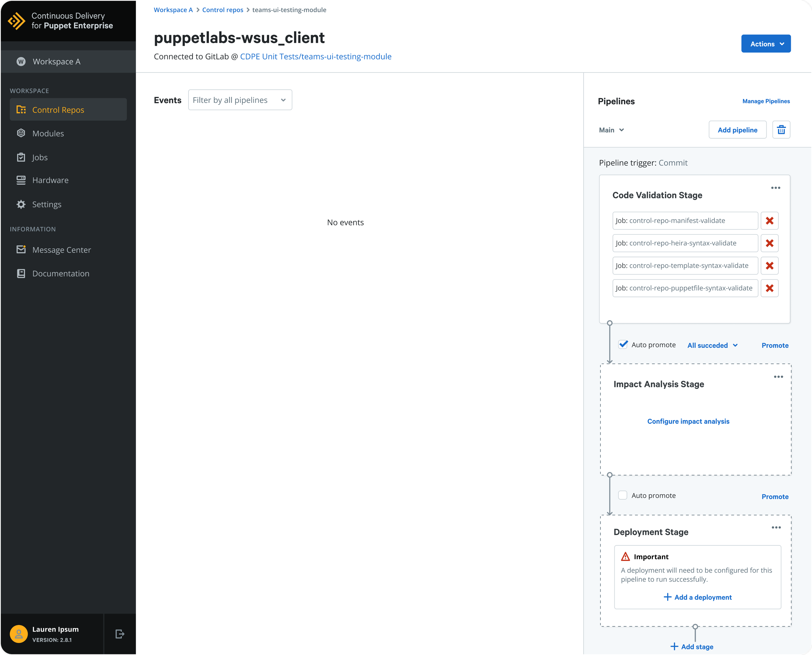Image resolution: width=812 pixels, height=655 pixels.
Task: Uncheck Auto promote after Code Validation Stage
Action: coord(623,345)
